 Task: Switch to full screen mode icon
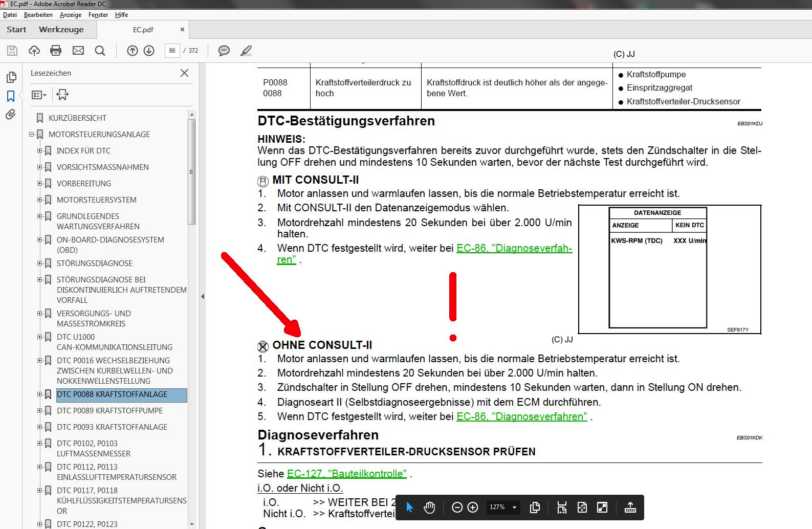[602, 508]
